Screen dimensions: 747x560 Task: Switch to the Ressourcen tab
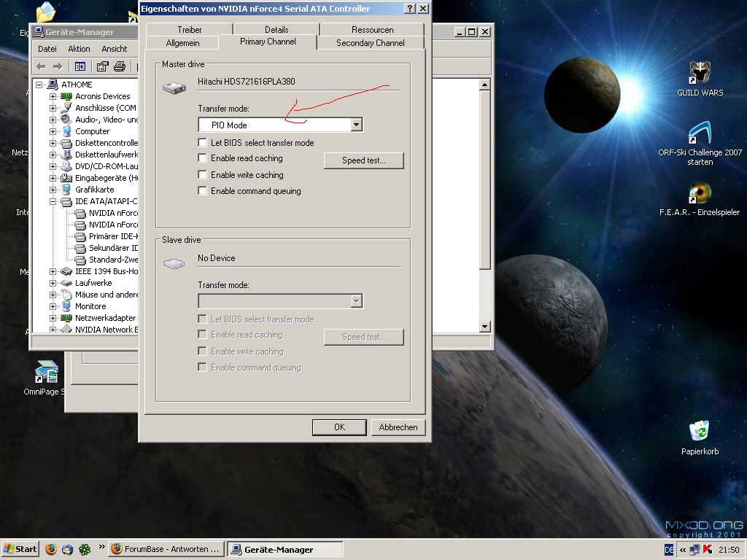pos(372,29)
